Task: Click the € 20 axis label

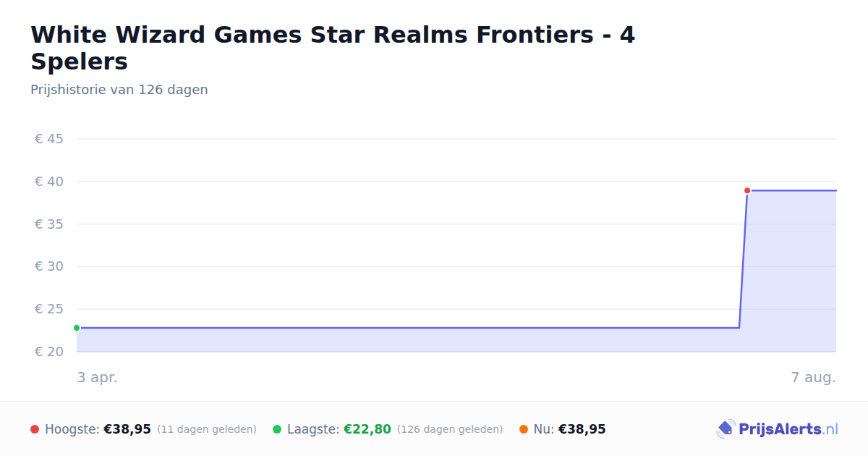Action: pyautogui.click(x=49, y=352)
